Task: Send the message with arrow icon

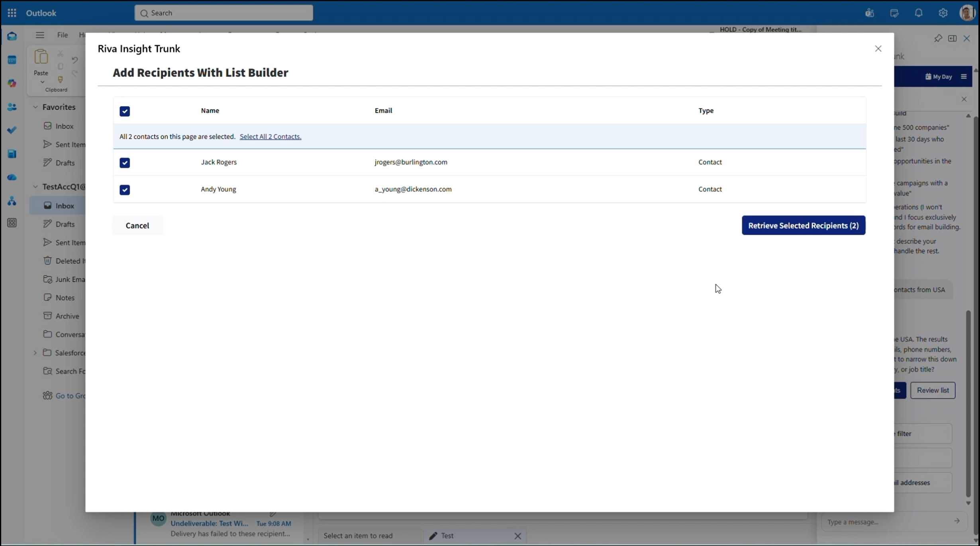Action: pos(957,521)
